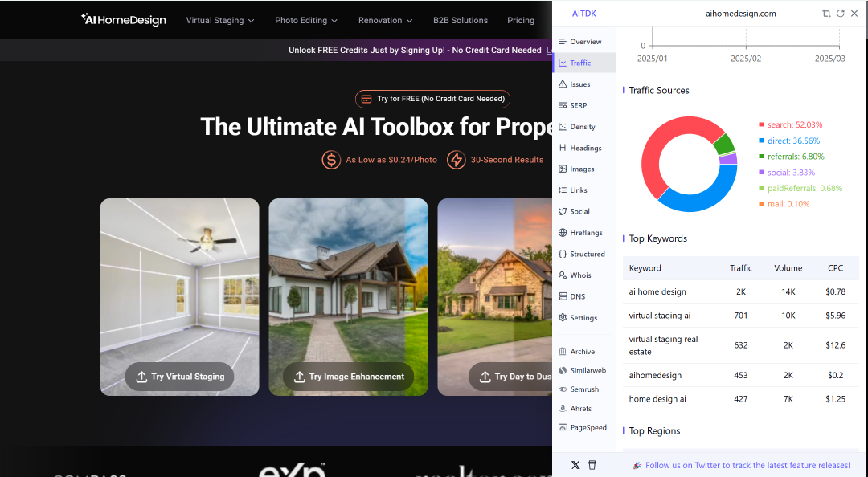
Task: Click the Settings gear icon in AITDK
Action: (x=563, y=318)
